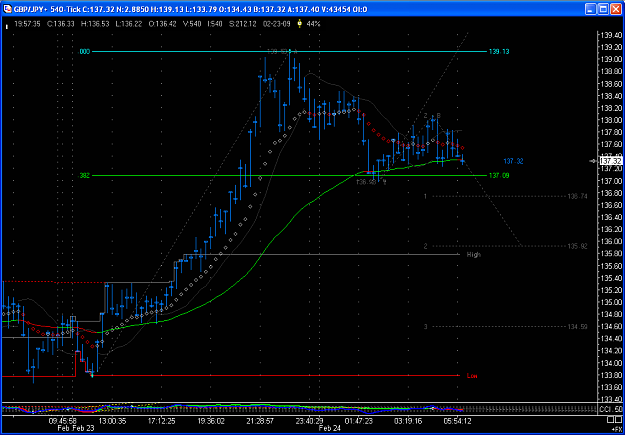625x435 pixels.
Task: Click the gray High line label
Action: coord(474,254)
